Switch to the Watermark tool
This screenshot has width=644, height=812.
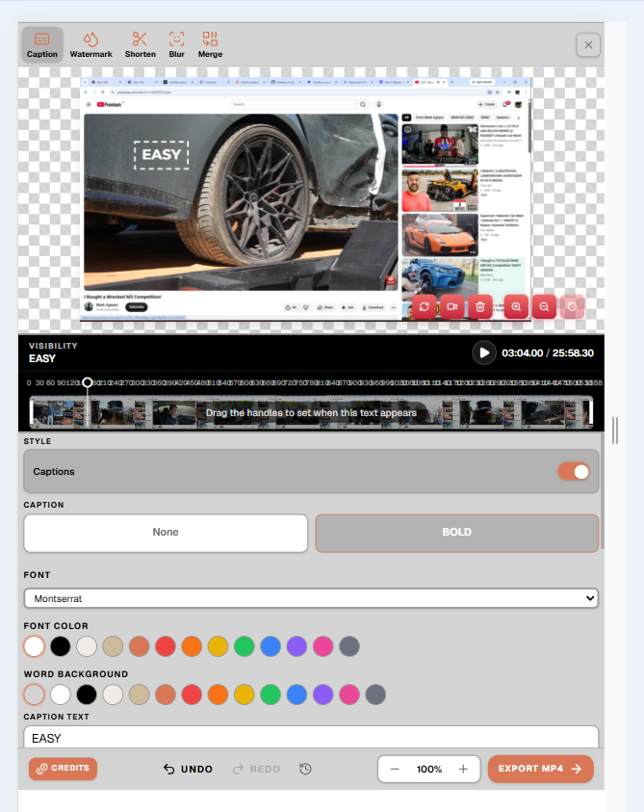tap(91, 44)
